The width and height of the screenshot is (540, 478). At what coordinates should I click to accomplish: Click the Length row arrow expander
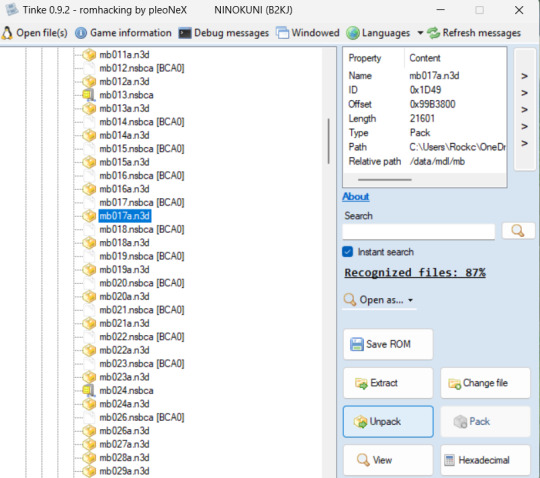(x=524, y=126)
